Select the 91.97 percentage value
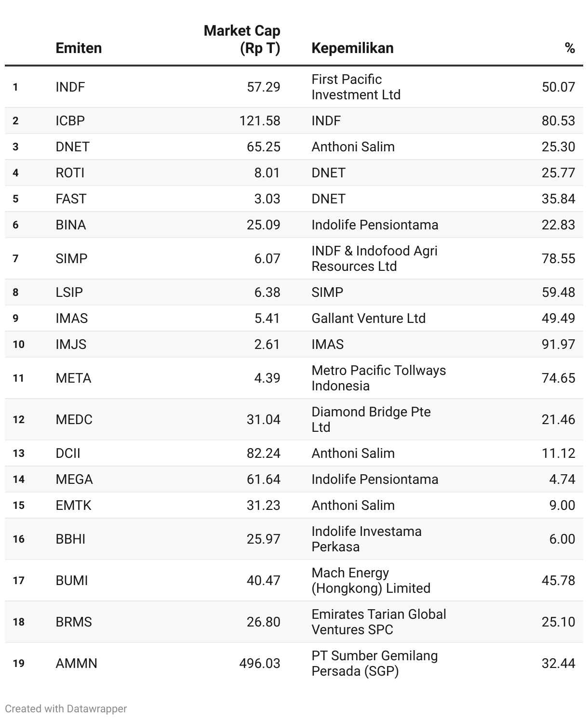 [558, 345]
